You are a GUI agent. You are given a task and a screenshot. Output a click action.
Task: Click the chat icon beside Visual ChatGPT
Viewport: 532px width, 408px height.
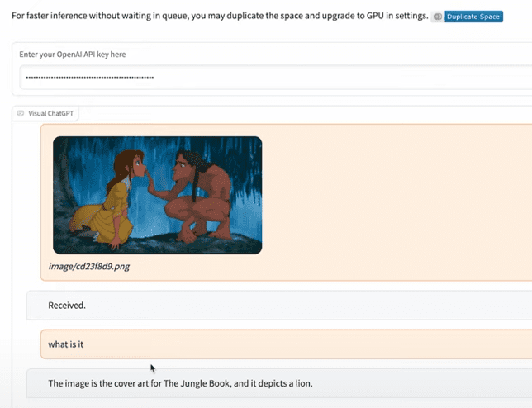[x=21, y=113]
